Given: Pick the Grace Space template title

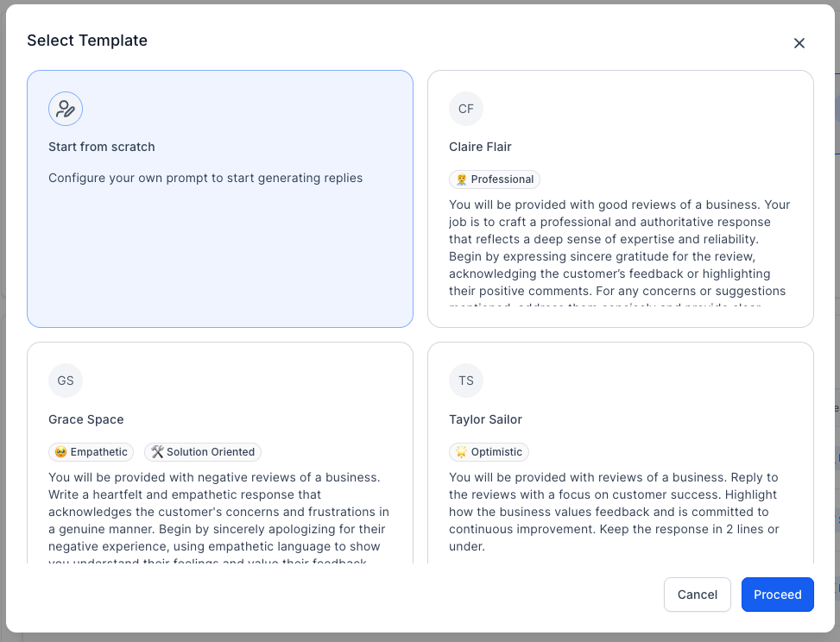Looking at the screenshot, I should 85,419.
